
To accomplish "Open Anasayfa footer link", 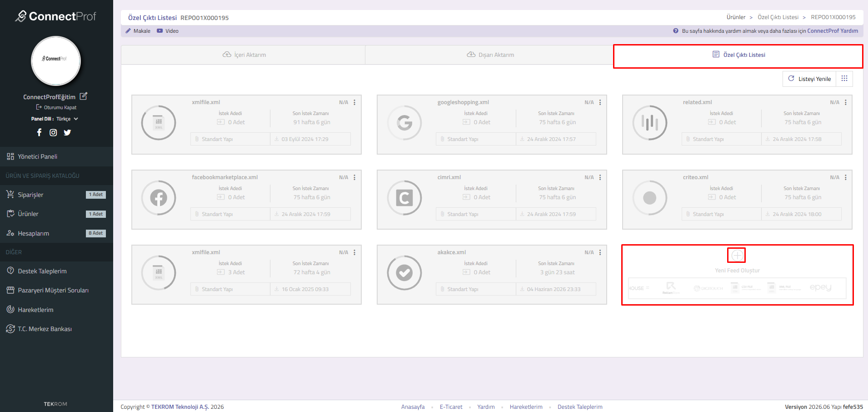I will (x=413, y=407).
